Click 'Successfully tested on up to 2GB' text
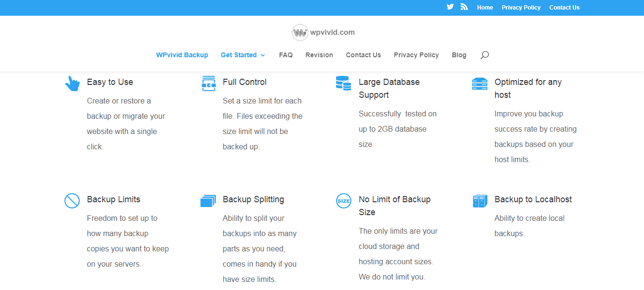 (398, 129)
